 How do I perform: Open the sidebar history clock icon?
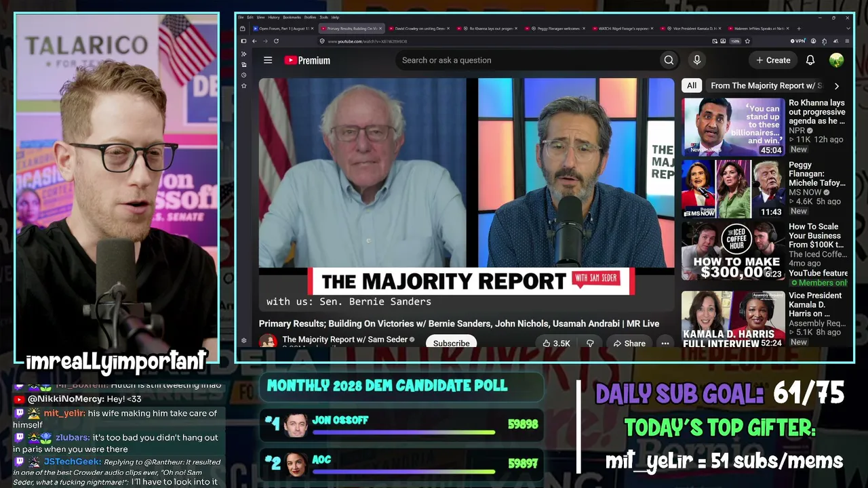243,75
